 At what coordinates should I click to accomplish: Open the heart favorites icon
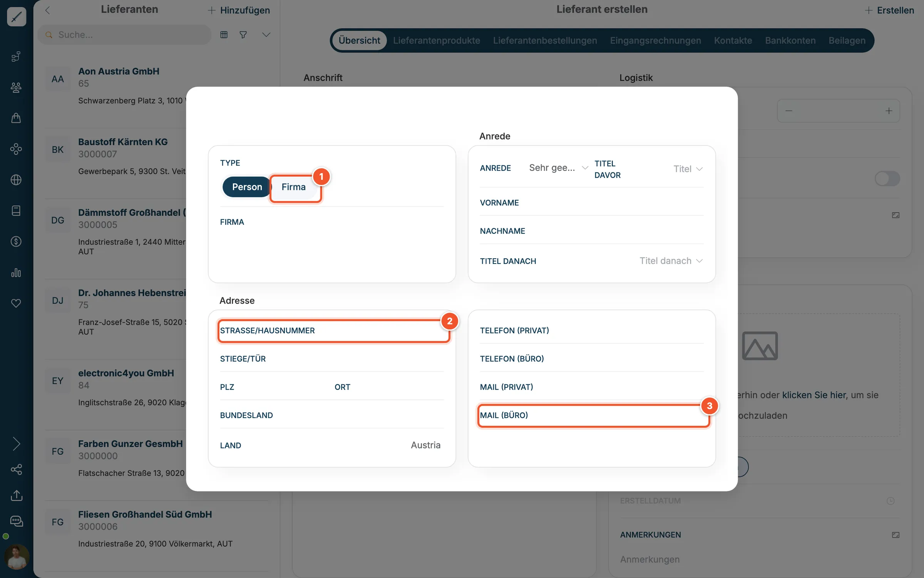(16, 303)
